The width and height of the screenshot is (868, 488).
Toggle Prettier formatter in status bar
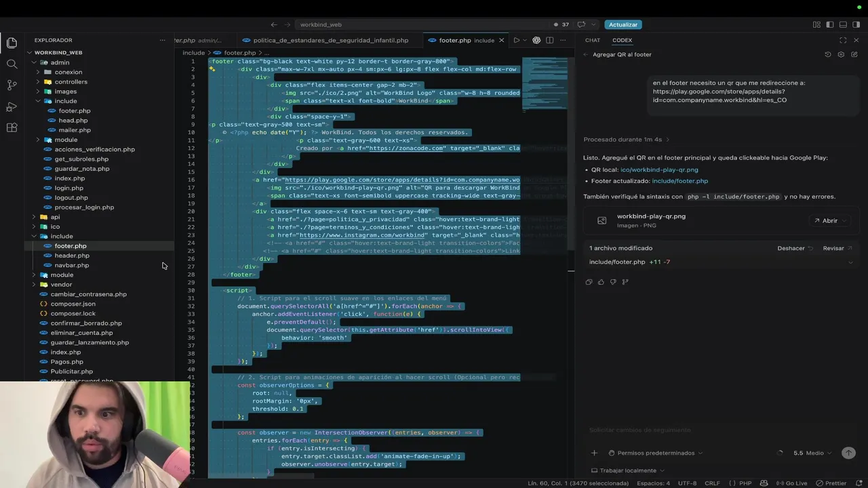point(831,483)
